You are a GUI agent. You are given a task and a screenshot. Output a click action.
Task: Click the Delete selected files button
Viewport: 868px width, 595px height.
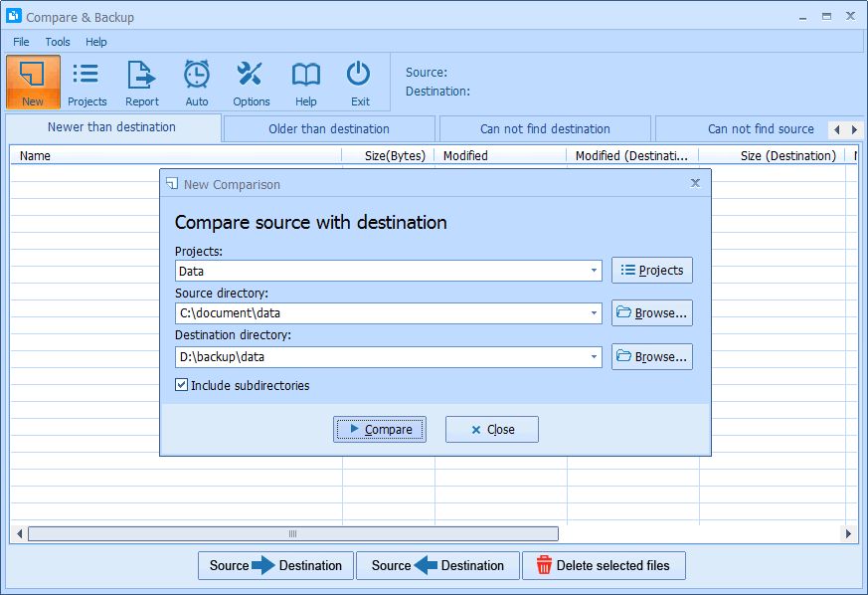pyautogui.click(x=604, y=565)
